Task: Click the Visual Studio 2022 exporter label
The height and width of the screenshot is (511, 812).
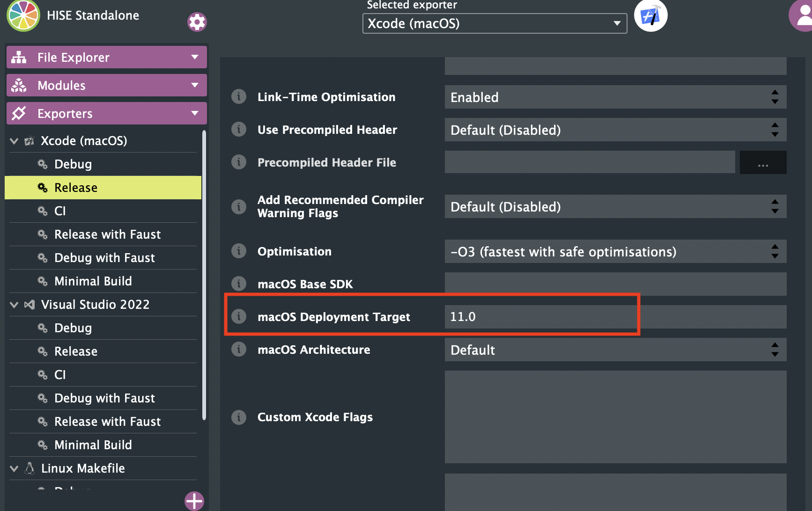Action: click(x=95, y=305)
